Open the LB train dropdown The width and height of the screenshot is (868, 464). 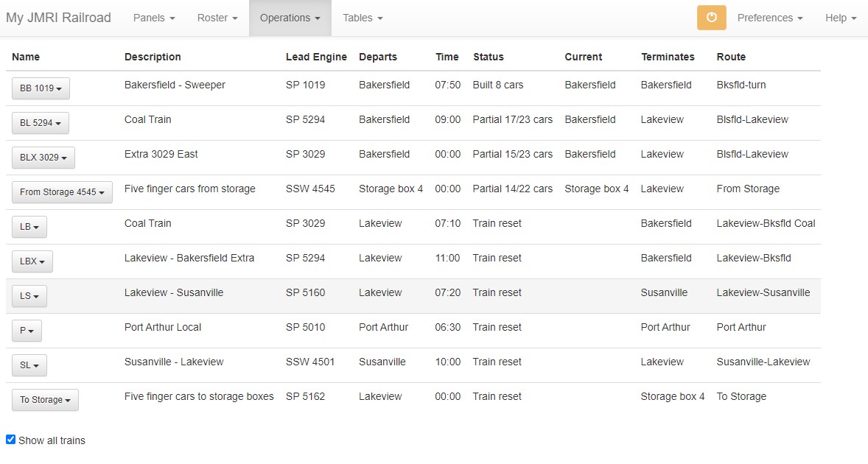click(x=29, y=227)
